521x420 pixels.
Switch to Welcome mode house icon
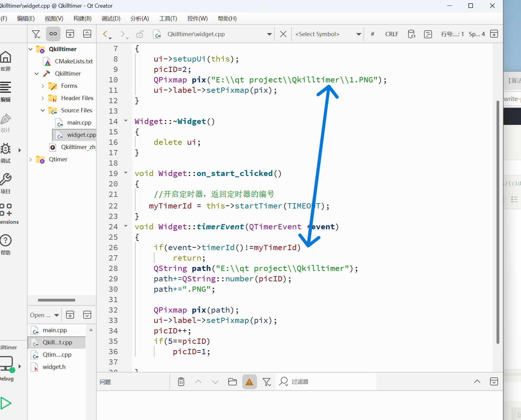[6, 57]
